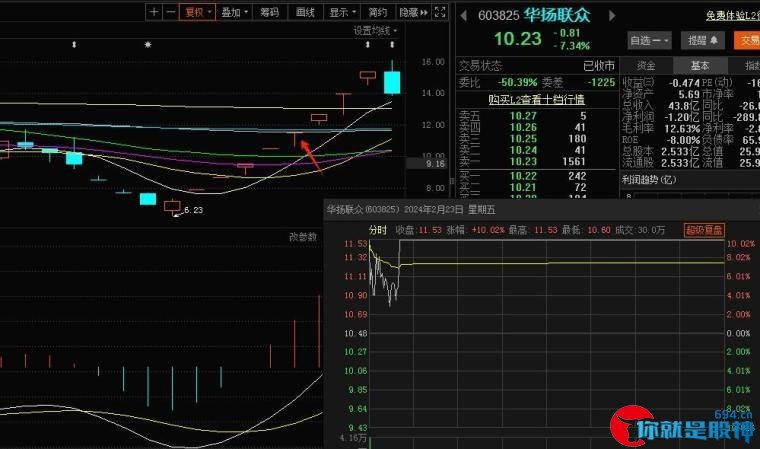Click the 委差 -1225 value

[601, 82]
